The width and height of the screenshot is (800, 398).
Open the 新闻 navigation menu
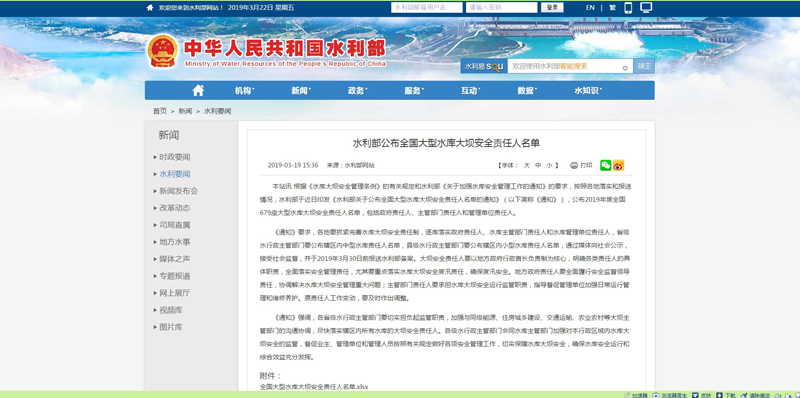301,90
